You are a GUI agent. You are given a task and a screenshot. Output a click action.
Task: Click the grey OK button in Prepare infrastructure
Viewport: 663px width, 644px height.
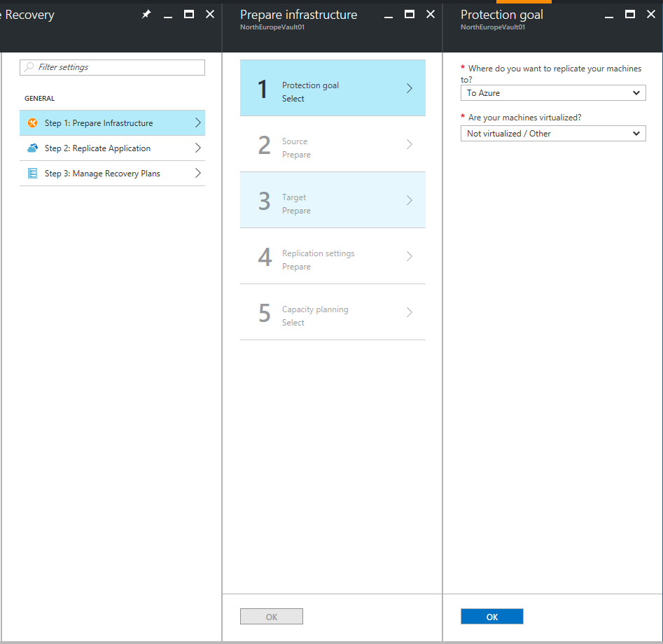271,617
